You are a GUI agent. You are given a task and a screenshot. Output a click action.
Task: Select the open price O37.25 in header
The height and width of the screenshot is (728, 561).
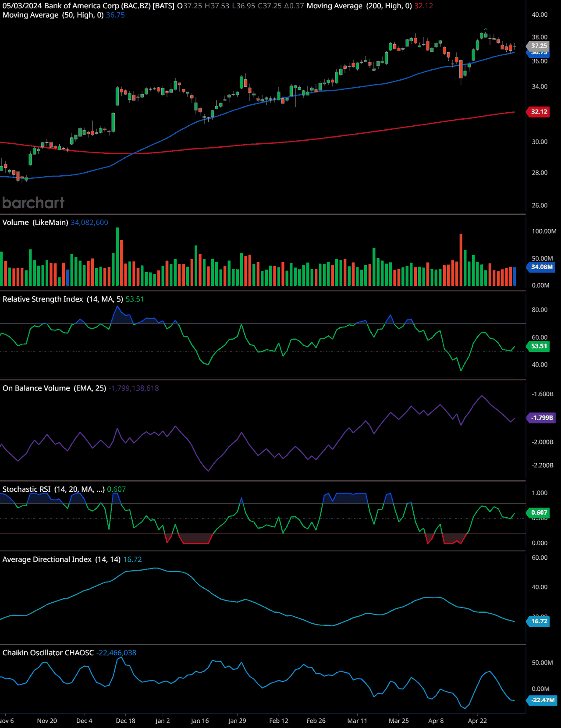click(x=189, y=6)
